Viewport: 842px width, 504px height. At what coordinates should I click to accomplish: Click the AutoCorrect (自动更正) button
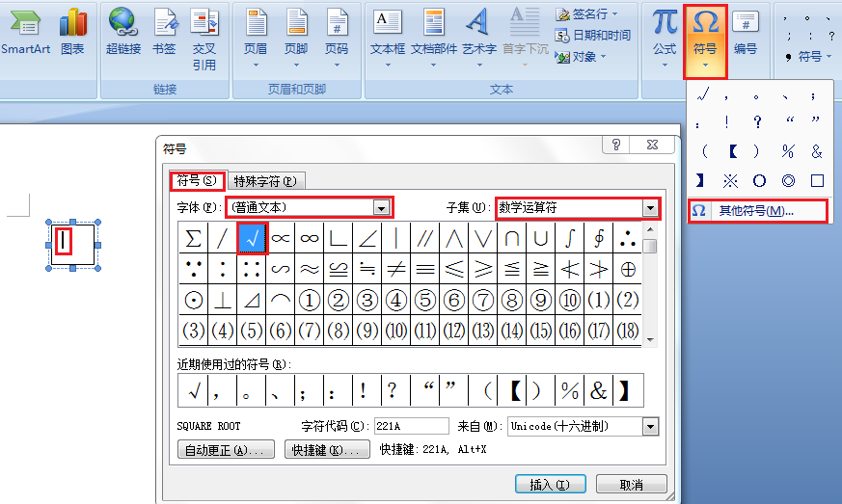point(226,450)
